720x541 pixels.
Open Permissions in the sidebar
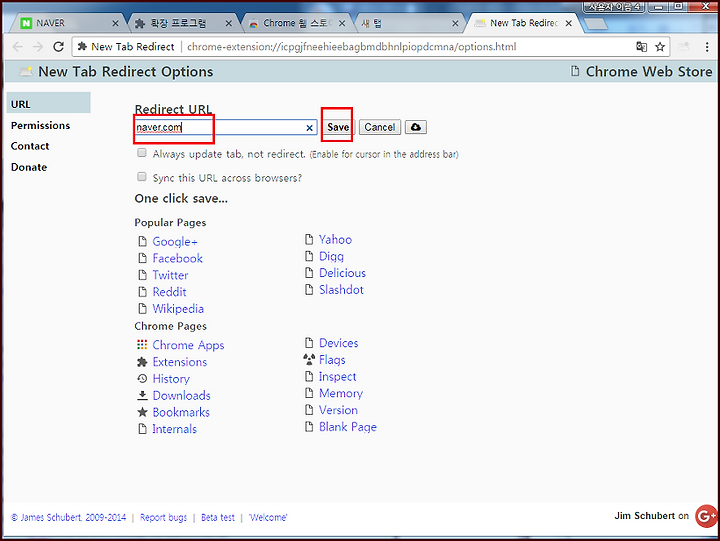click(x=40, y=125)
